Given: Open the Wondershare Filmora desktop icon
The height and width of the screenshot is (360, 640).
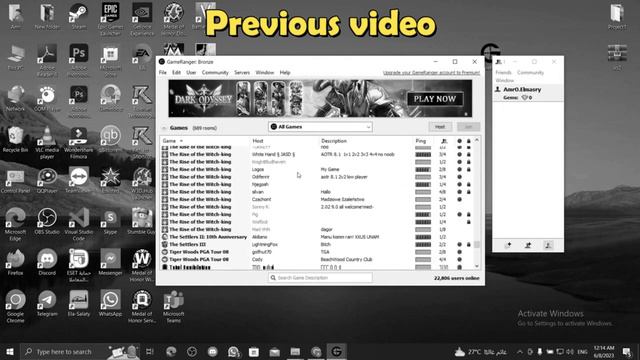Looking at the screenshot, I should click(x=79, y=142).
